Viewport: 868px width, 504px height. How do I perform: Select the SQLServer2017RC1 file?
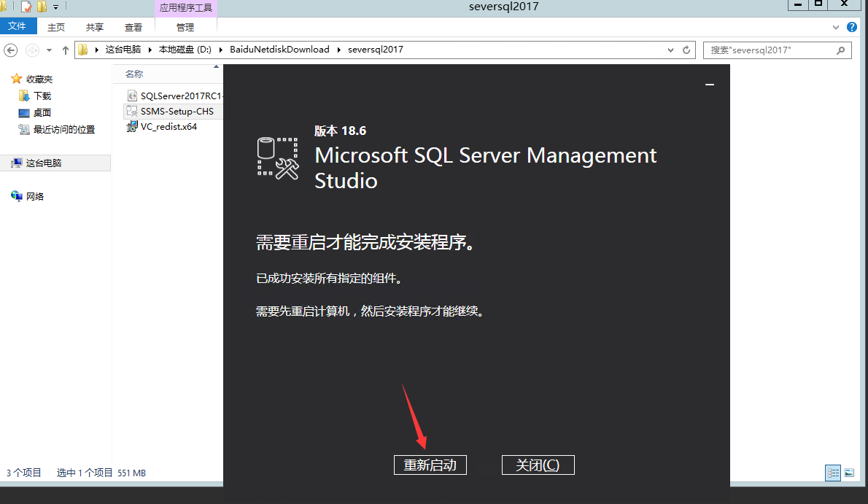click(x=179, y=96)
